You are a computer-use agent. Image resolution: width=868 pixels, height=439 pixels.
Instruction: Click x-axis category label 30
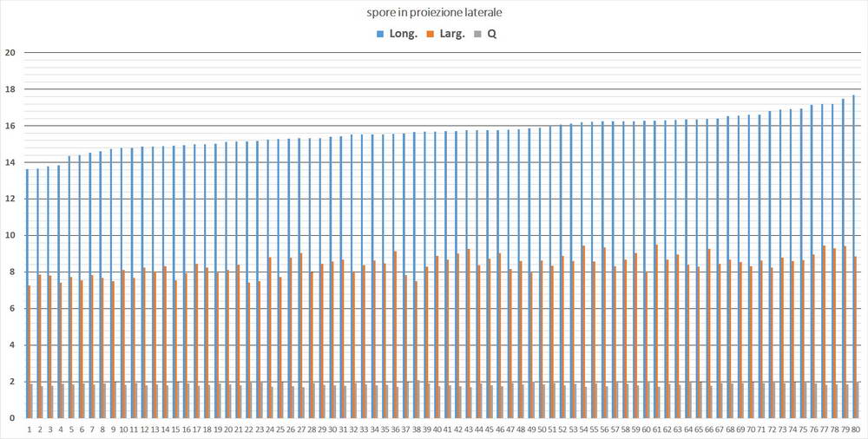point(332,429)
